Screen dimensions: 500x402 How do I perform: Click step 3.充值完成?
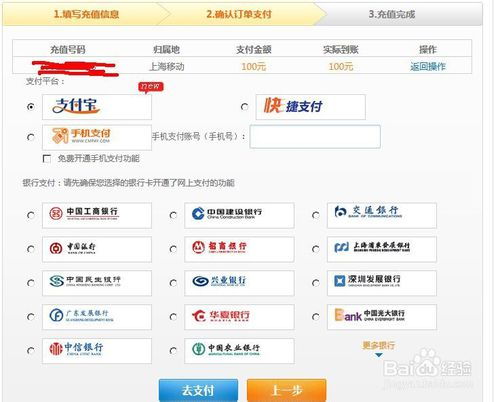point(392,14)
